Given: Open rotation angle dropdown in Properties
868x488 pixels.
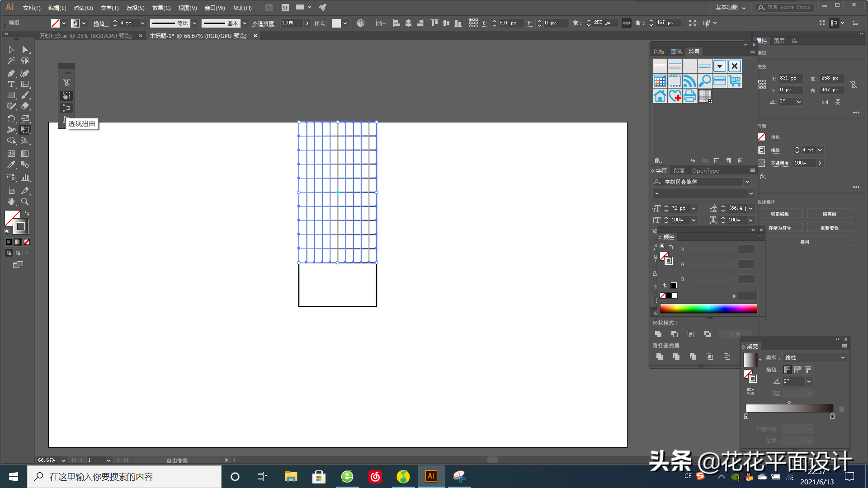Looking at the screenshot, I should coord(799,102).
